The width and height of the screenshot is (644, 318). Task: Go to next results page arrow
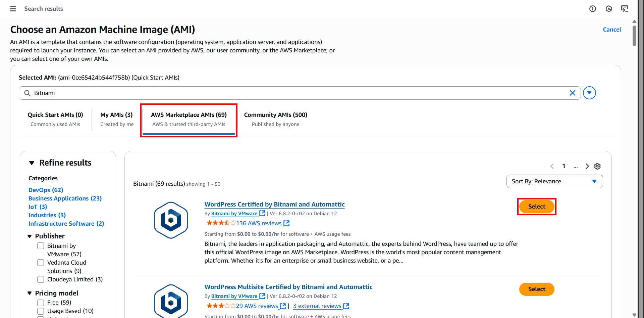pos(587,166)
